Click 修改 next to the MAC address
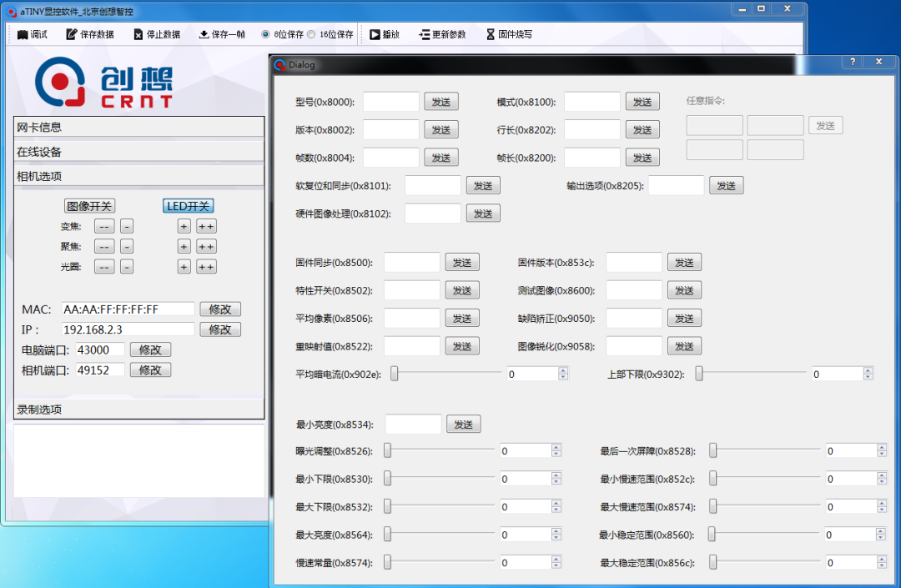 click(220, 309)
